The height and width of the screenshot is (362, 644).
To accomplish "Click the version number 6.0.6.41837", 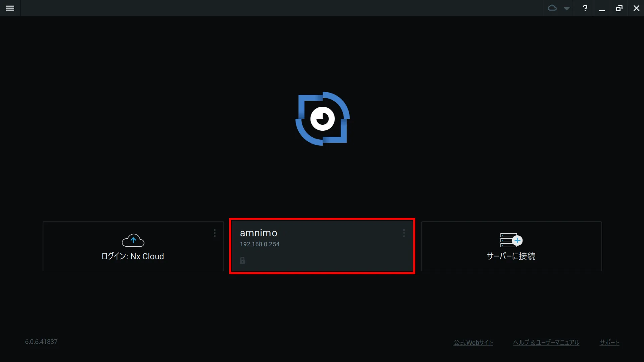I will point(41,342).
